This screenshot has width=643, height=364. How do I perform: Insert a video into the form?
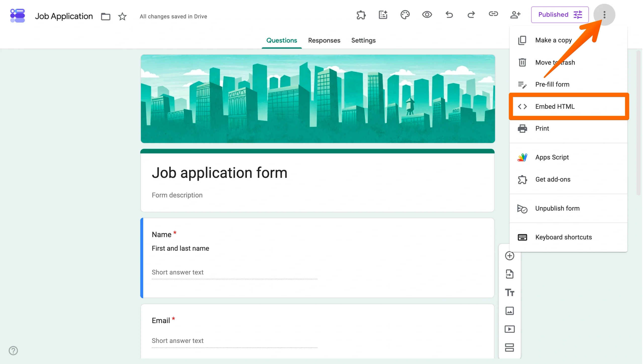[510, 329]
